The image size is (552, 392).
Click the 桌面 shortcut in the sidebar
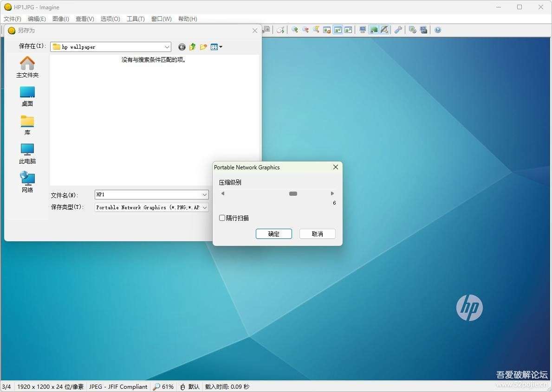(27, 96)
